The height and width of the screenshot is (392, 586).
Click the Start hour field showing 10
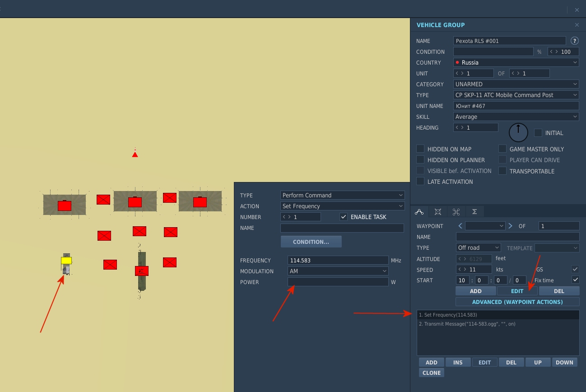(463, 280)
